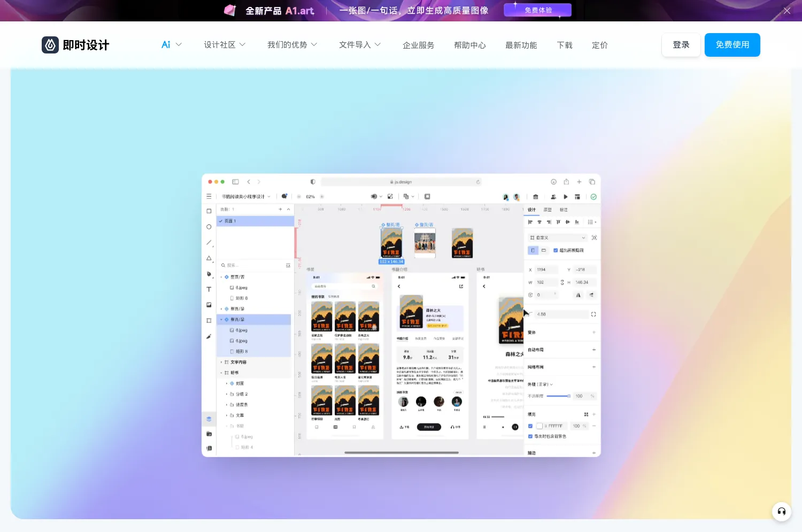The image size is (802, 532).
Task: Expand the 设计社区 dropdown
Action: 225,45
